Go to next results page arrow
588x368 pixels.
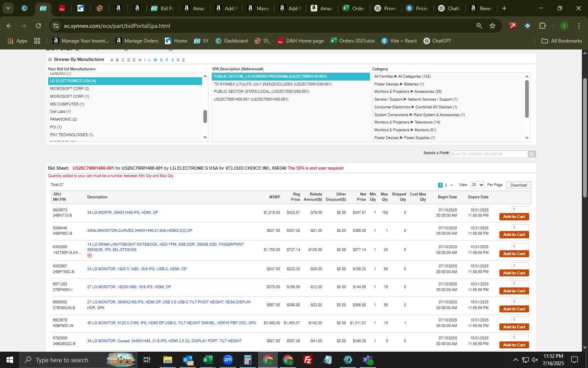(x=451, y=185)
